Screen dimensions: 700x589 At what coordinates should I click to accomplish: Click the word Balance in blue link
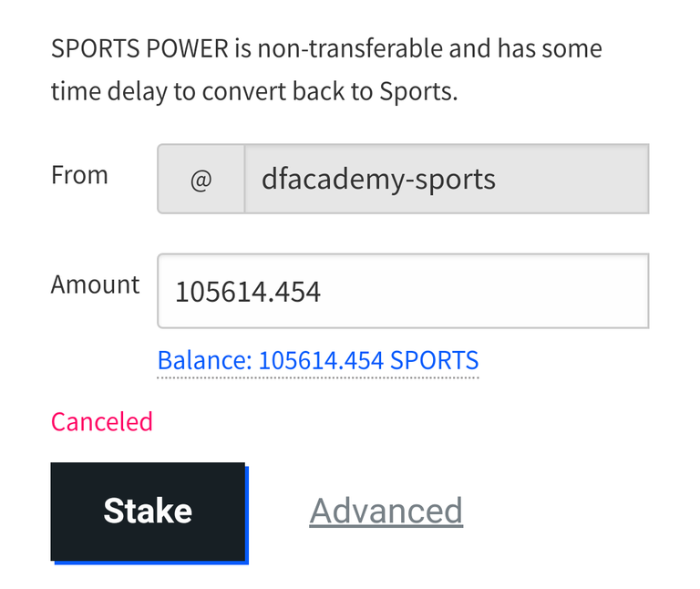[x=202, y=360]
